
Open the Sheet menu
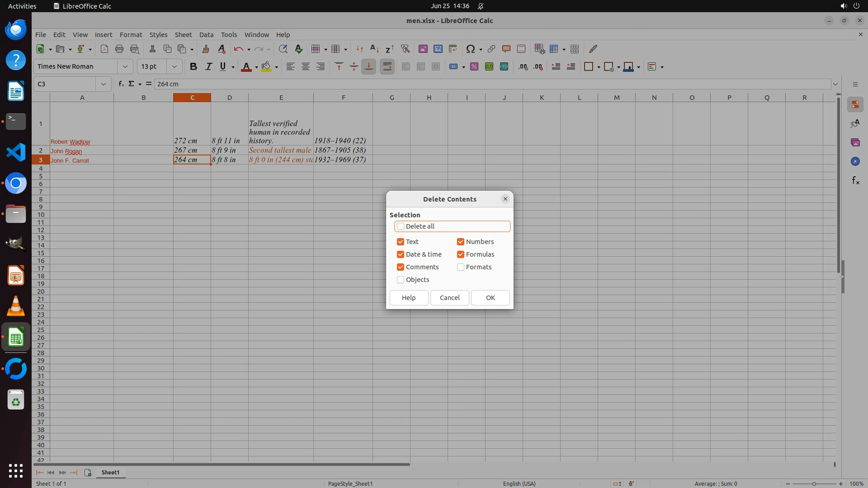[183, 34]
